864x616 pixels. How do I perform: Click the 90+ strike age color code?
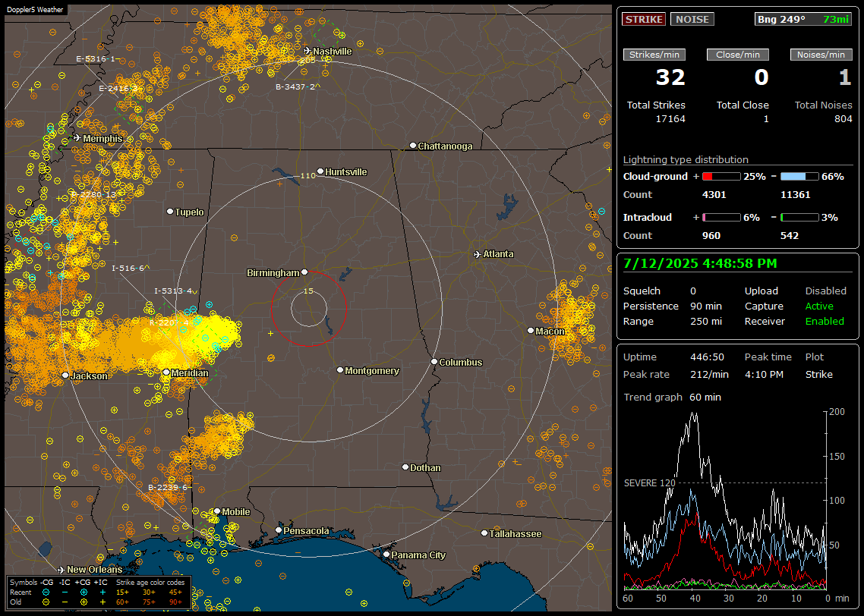tap(175, 602)
